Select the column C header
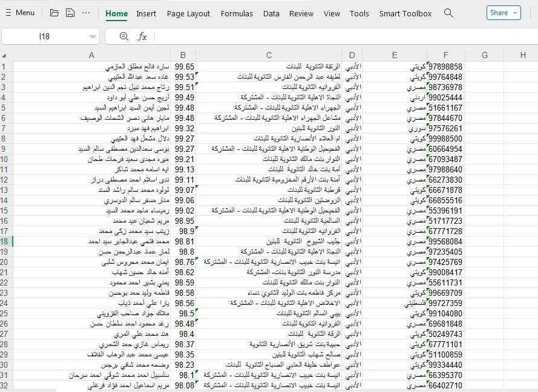 269,55
